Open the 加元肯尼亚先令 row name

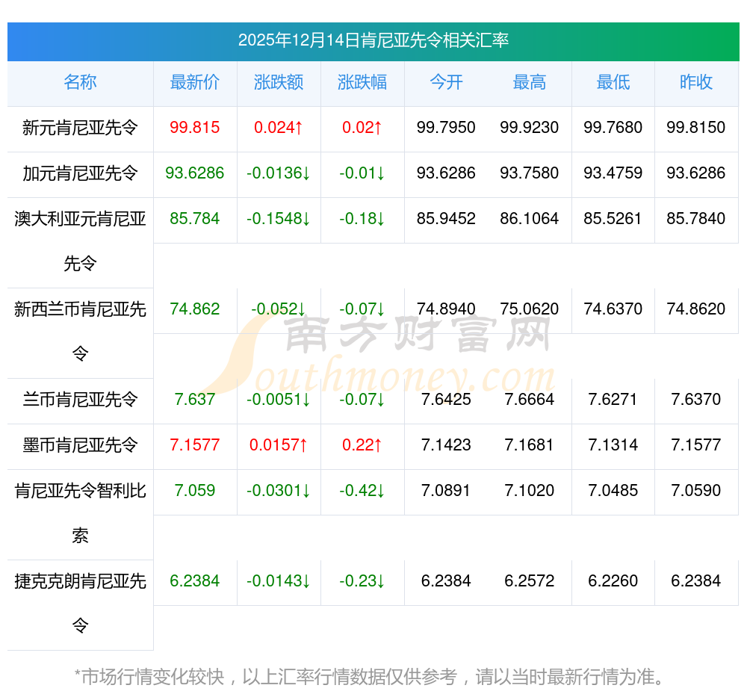pyautogui.click(x=80, y=173)
